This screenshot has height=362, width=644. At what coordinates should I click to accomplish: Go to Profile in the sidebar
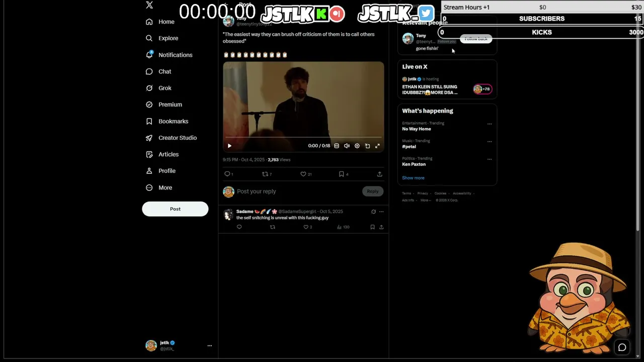click(x=160, y=171)
